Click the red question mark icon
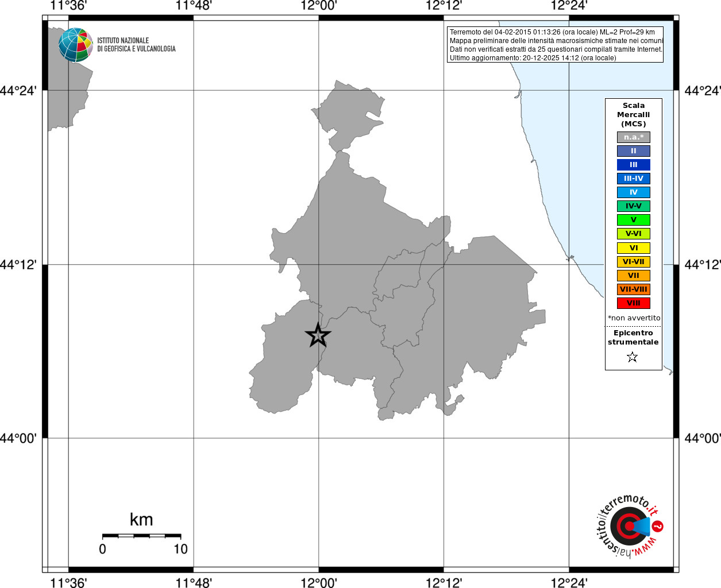Image resolution: width=721 pixels, height=588 pixels. [658, 526]
